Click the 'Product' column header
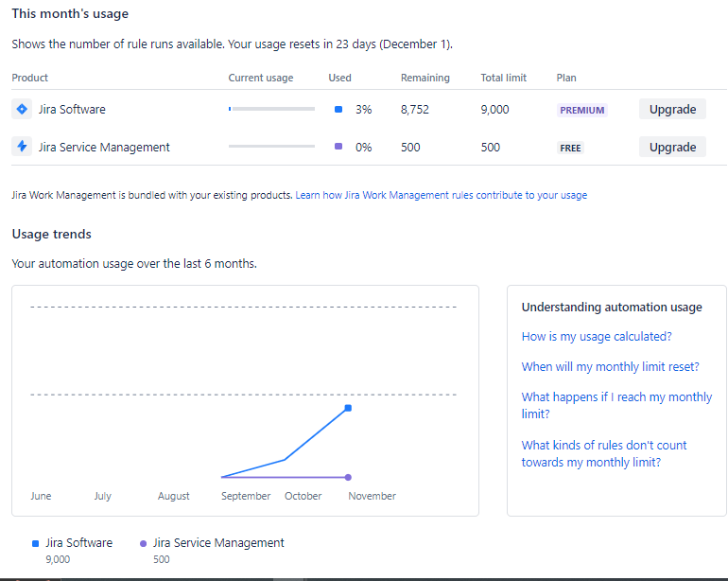 click(x=29, y=78)
